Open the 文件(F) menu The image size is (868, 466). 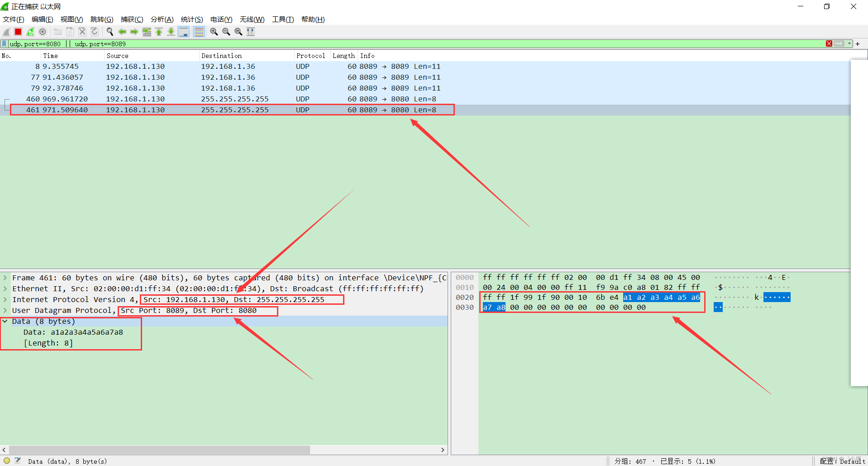tap(14, 19)
